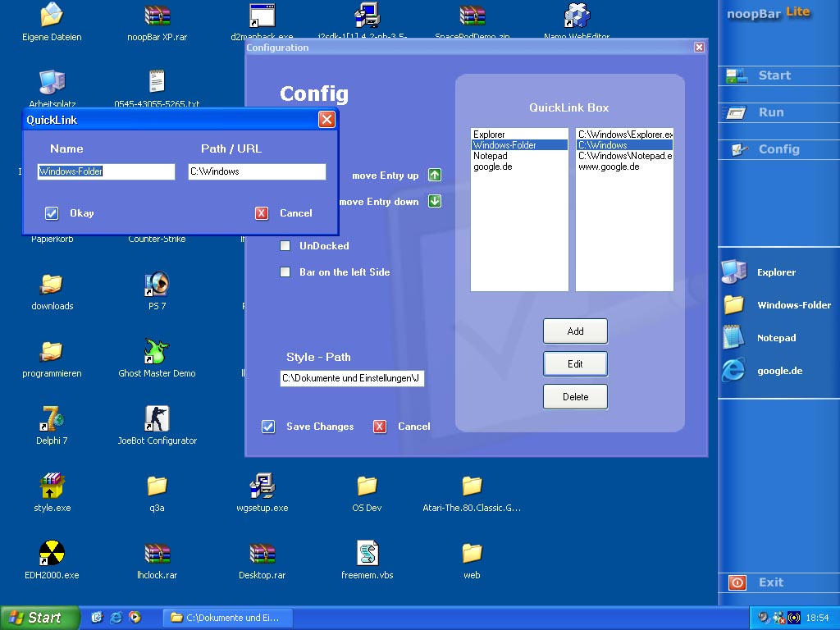The image size is (840, 630).
Task: Click the Add button in QuickLink Box
Action: tap(575, 331)
